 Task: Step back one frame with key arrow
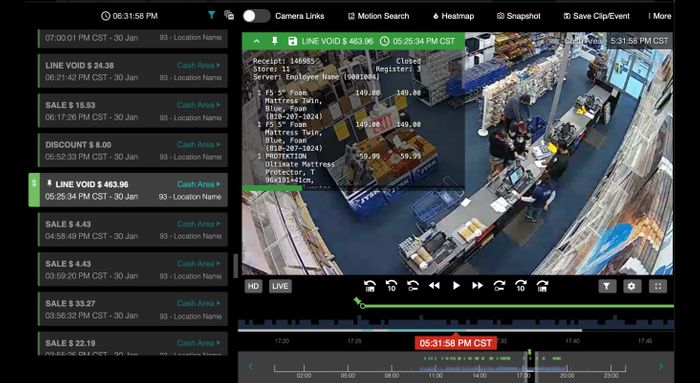(413, 286)
